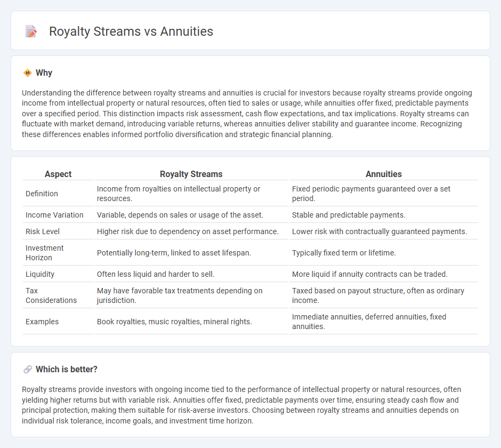The width and height of the screenshot is (501, 448).
Task: Select the 'Examples' row label
Action: click(x=42, y=322)
